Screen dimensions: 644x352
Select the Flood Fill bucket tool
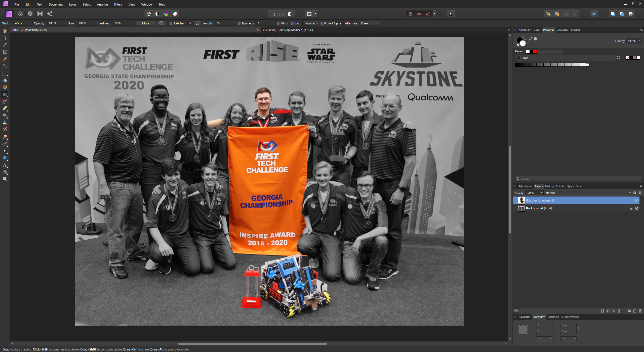[x=5, y=81]
